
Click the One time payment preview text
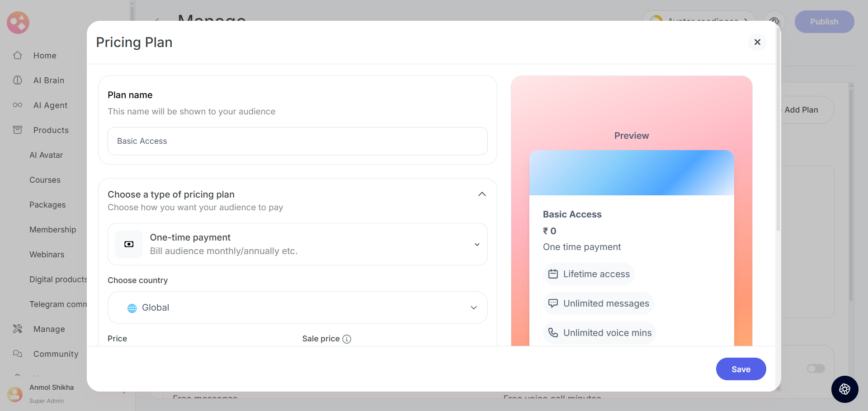click(x=582, y=247)
